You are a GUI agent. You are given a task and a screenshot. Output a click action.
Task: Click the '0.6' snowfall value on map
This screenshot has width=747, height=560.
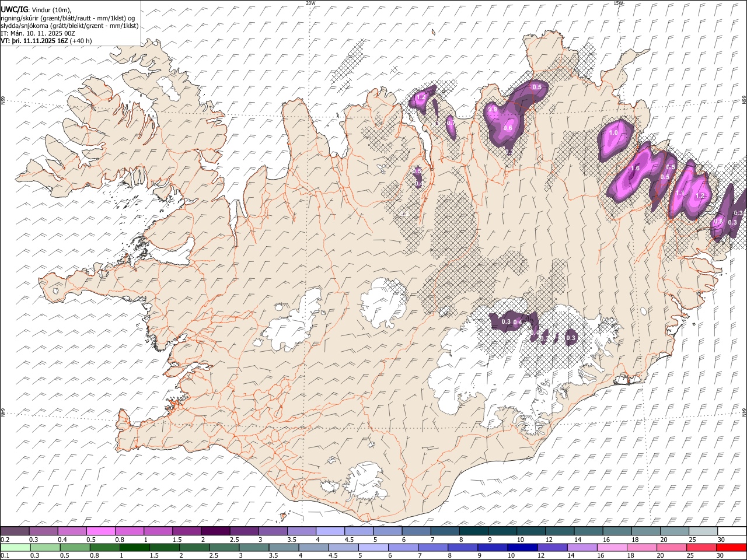pyautogui.click(x=508, y=128)
